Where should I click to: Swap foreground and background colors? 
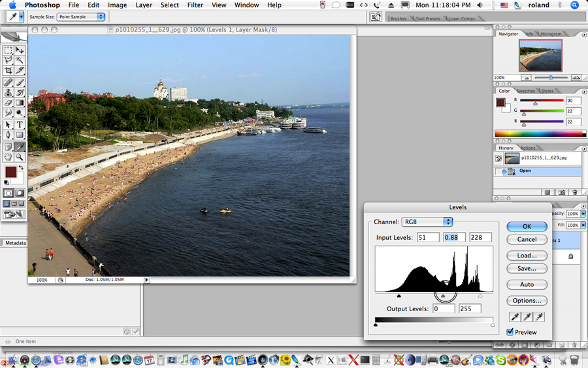(x=20, y=168)
